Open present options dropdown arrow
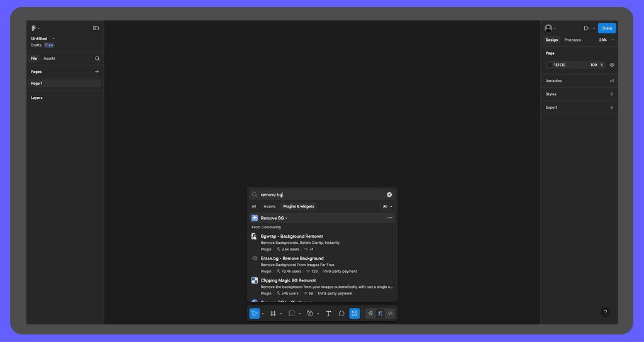This screenshot has height=342, width=644. (x=594, y=28)
